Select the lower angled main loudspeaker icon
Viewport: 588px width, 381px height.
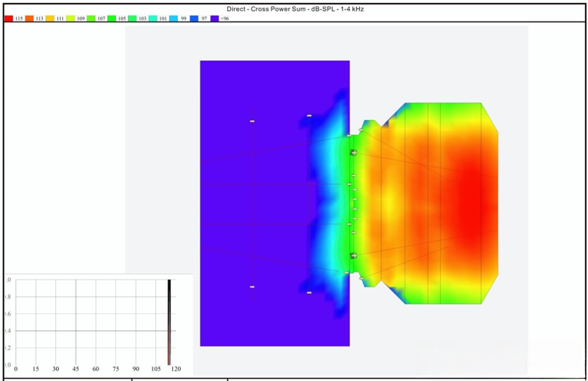353,255
